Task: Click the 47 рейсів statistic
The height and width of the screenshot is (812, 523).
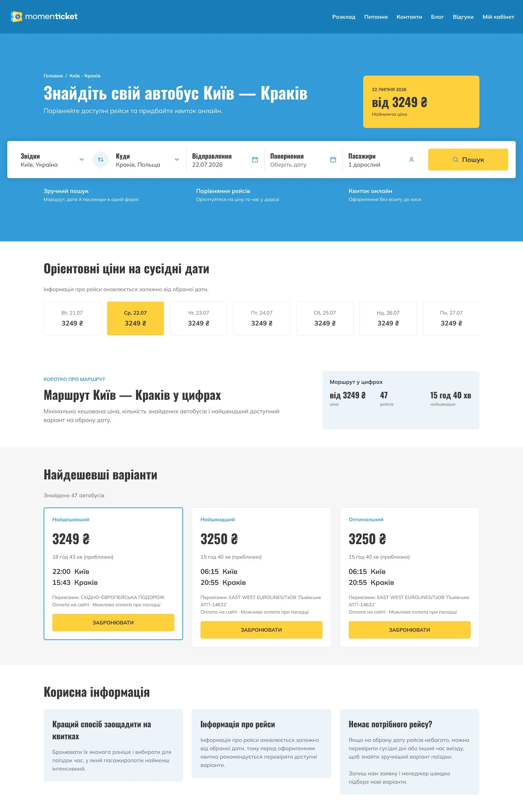Action: coord(387,398)
